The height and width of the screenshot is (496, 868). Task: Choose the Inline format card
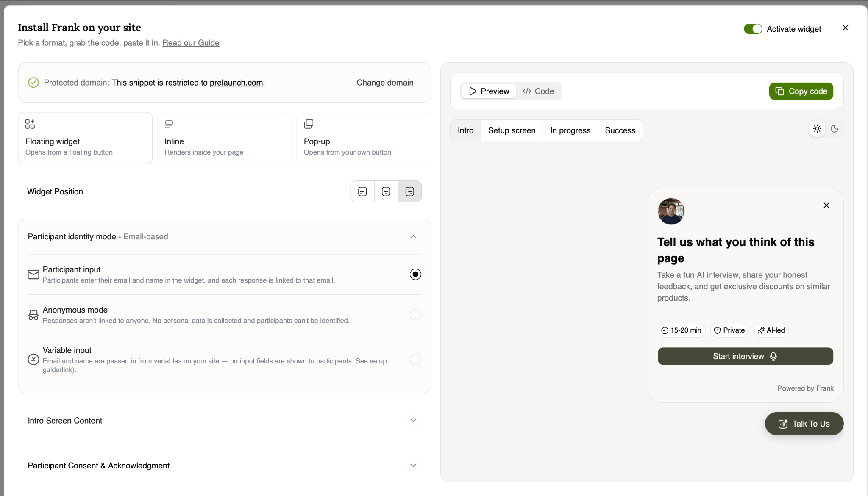(224, 138)
